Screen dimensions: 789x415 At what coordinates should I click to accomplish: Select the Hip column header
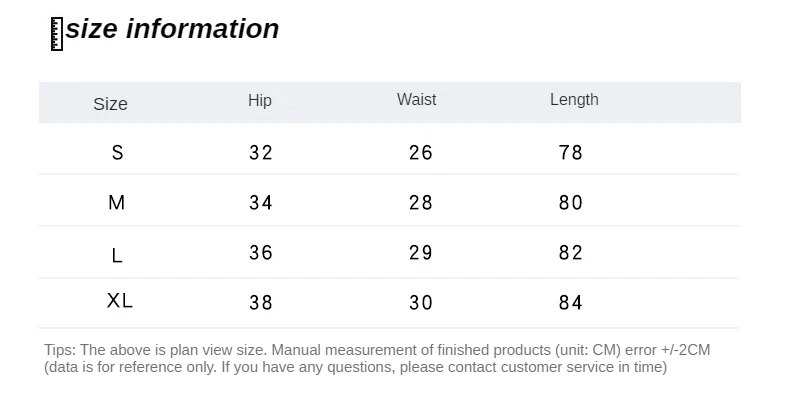tap(260, 100)
